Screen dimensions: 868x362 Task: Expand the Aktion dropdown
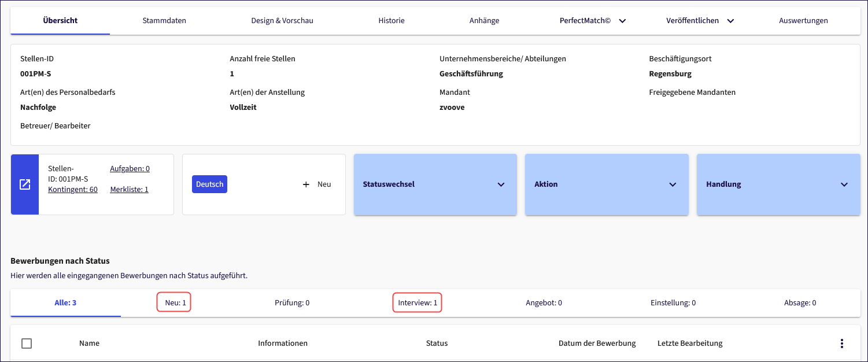[606, 184]
